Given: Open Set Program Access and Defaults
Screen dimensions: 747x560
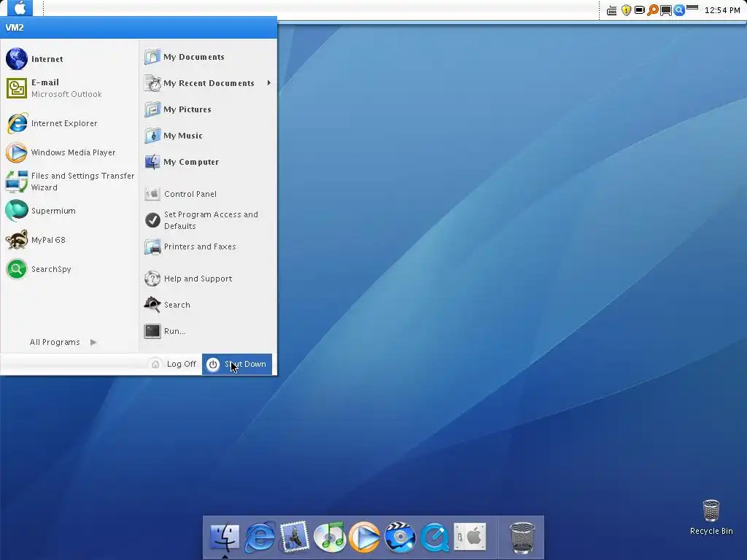Looking at the screenshot, I should 208,220.
